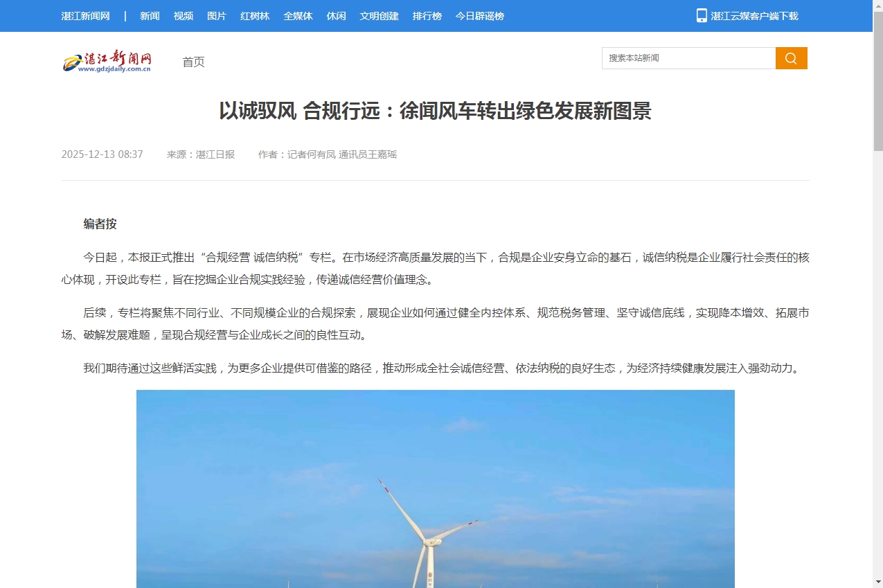The width and height of the screenshot is (883, 588).
Task: Open the 图片 section
Action: 217,16
